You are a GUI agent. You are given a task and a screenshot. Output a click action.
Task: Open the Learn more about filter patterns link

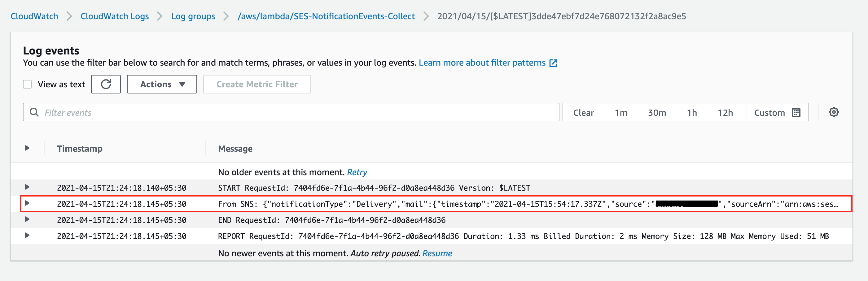tap(482, 63)
